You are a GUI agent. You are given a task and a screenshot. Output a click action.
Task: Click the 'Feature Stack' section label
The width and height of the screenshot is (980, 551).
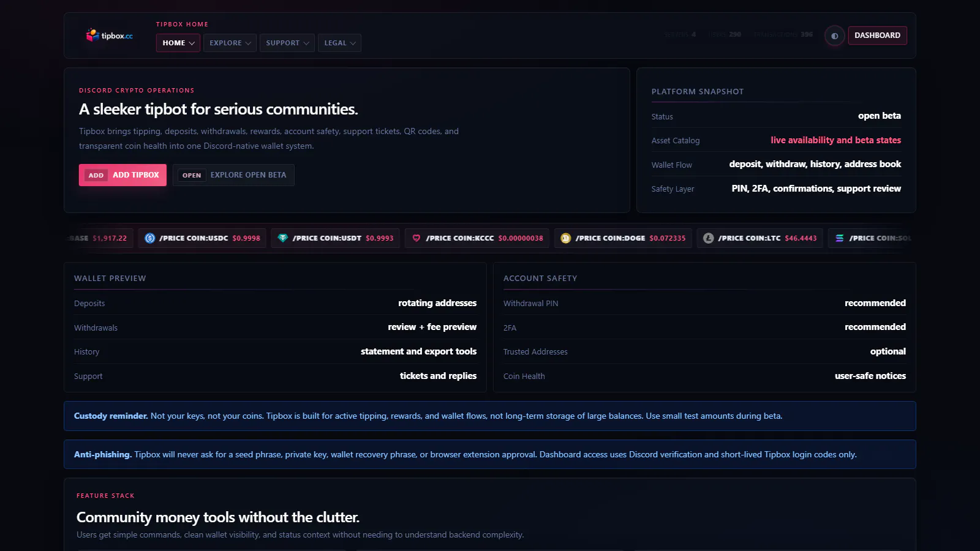pyautogui.click(x=105, y=496)
